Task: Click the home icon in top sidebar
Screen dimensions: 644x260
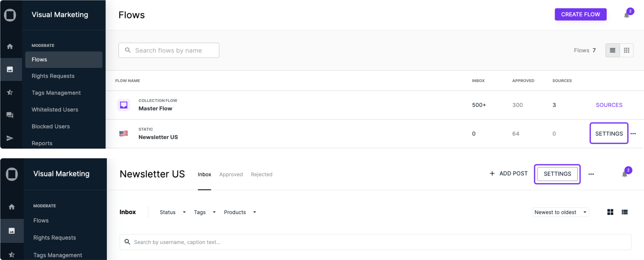Action: tap(10, 46)
